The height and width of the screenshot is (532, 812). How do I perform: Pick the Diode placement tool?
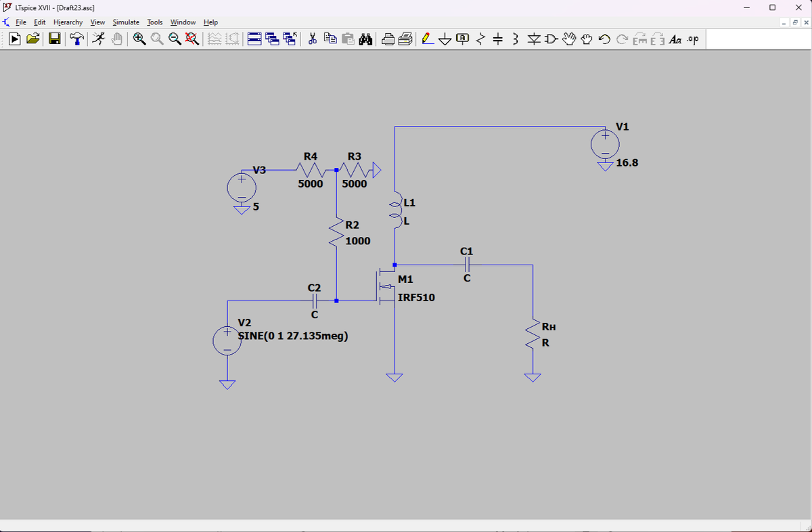tap(533, 39)
